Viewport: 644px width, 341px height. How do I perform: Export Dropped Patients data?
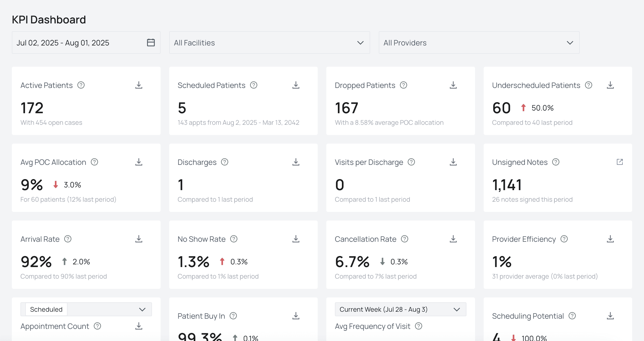point(453,85)
